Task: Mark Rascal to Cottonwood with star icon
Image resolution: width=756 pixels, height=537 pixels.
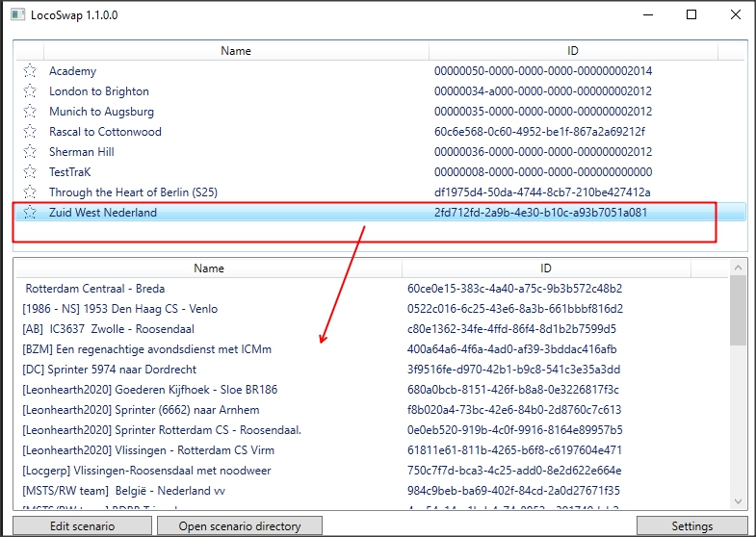Action: pos(30,132)
